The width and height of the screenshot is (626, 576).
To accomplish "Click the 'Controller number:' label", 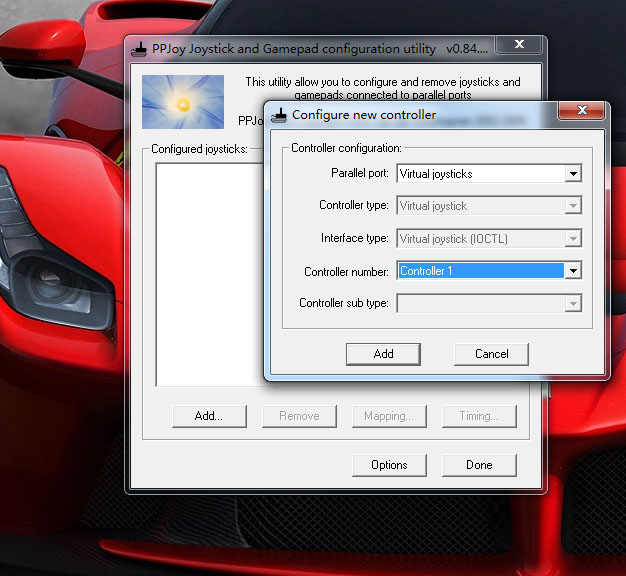I will click(x=346, y=272).
